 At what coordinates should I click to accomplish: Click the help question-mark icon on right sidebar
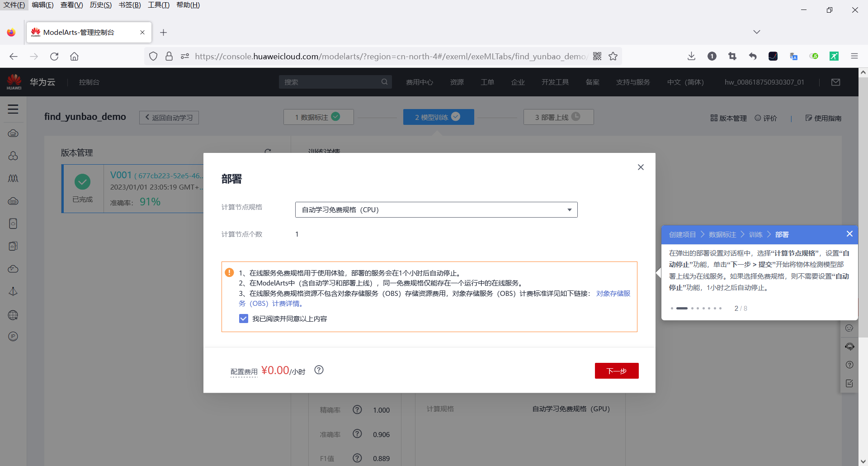coord(850,365)
